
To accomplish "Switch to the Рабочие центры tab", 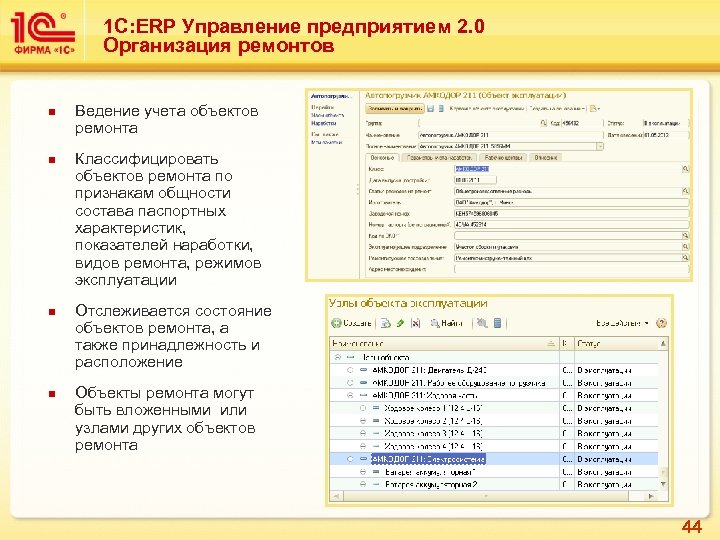I will point(503,158).
